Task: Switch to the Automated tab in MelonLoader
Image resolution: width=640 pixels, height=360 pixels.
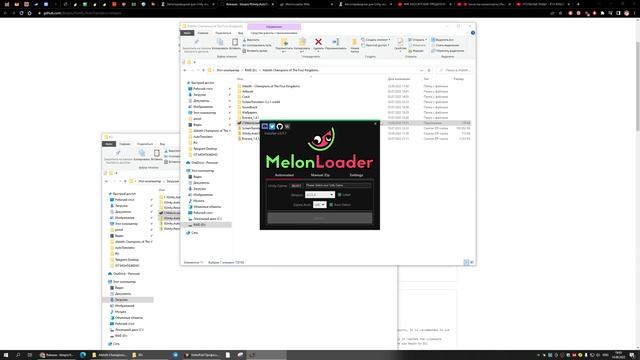Action: coord(284,175)
